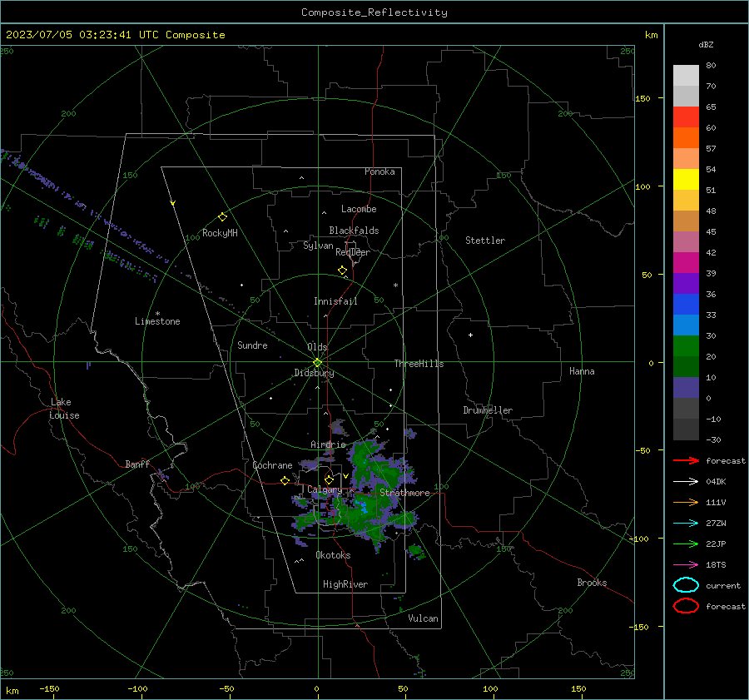Click the Composite_Reflectivity title text

(x=374, y=12)
